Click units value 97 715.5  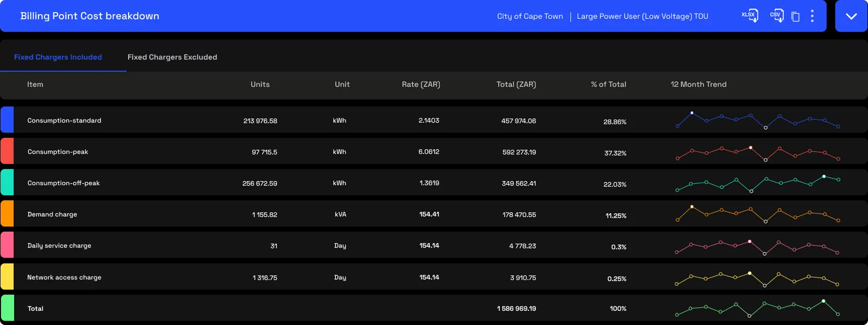pyautogui.click(x=264, y=152)
